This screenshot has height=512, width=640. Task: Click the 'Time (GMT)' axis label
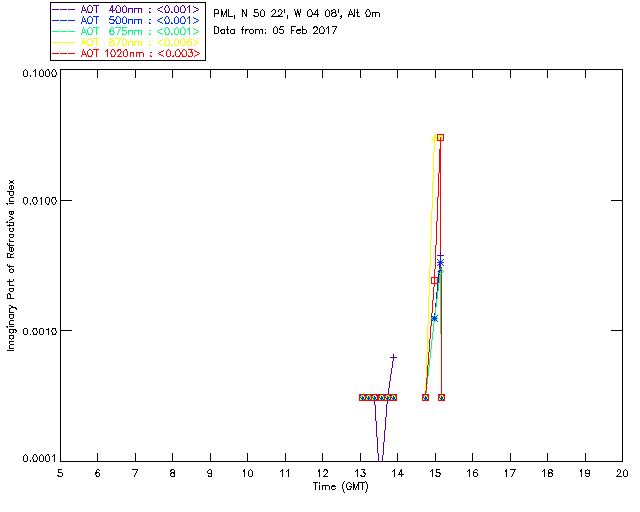point(341,487)
